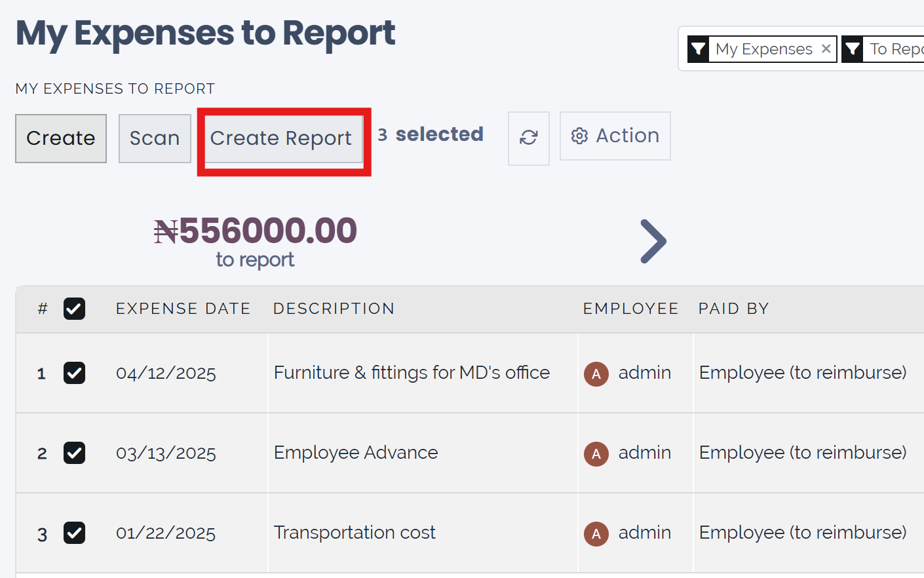Click the funnel icon on the To Report filter

click(852, 48)
